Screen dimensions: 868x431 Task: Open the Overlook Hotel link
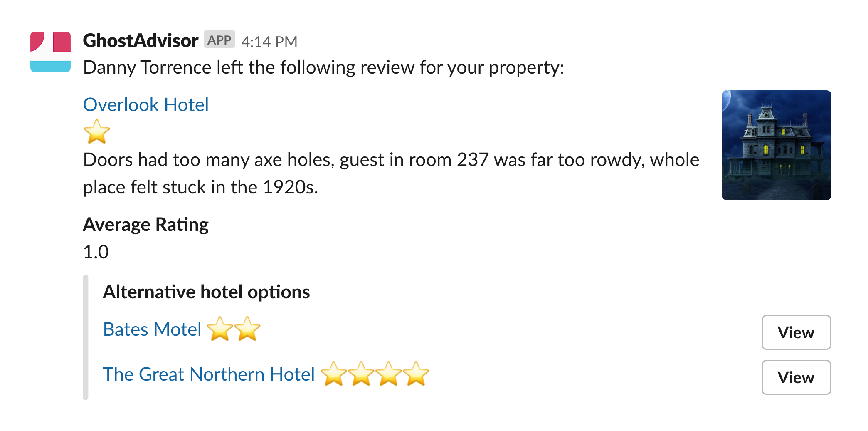(145, 104)
